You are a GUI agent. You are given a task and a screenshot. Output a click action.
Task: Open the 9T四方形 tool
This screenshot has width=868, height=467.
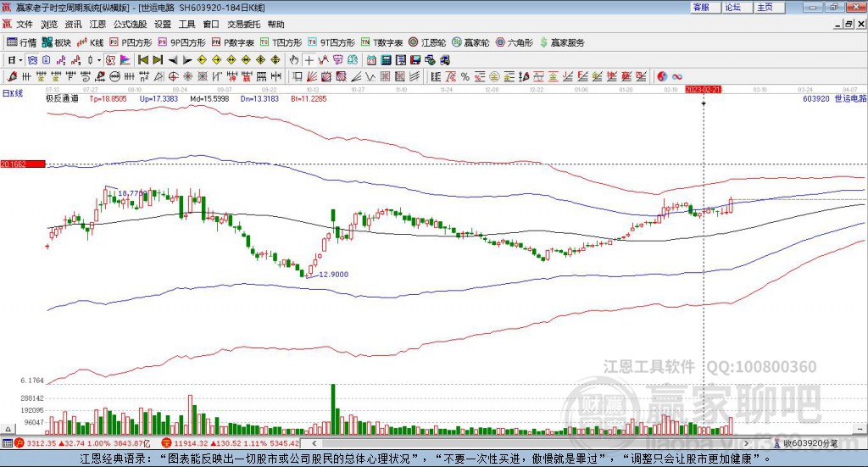(331, 42)
